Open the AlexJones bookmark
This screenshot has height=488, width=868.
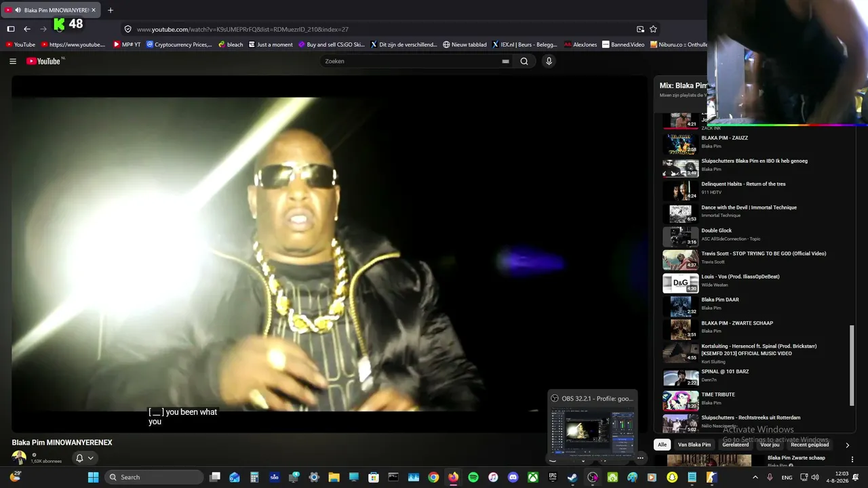(580, 45)
